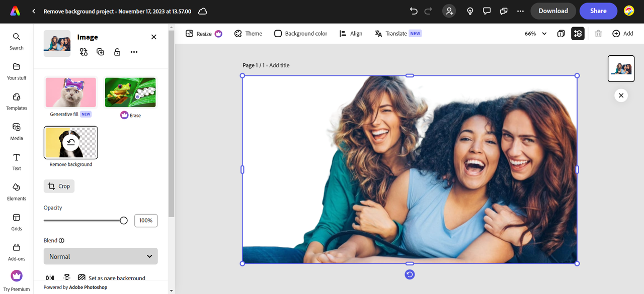The width and height of the screenshot is (644, 294).
Task: Click the Opacity slider handle
Action: (x=123, y=220)
